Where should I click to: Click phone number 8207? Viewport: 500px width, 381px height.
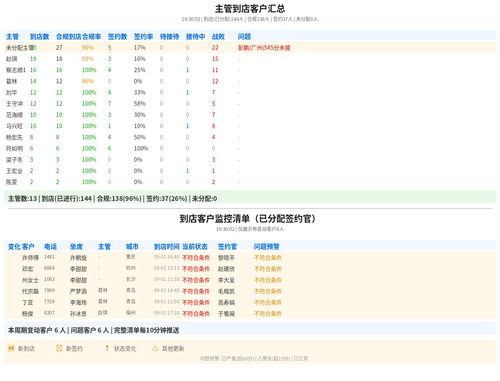(49, 313)
